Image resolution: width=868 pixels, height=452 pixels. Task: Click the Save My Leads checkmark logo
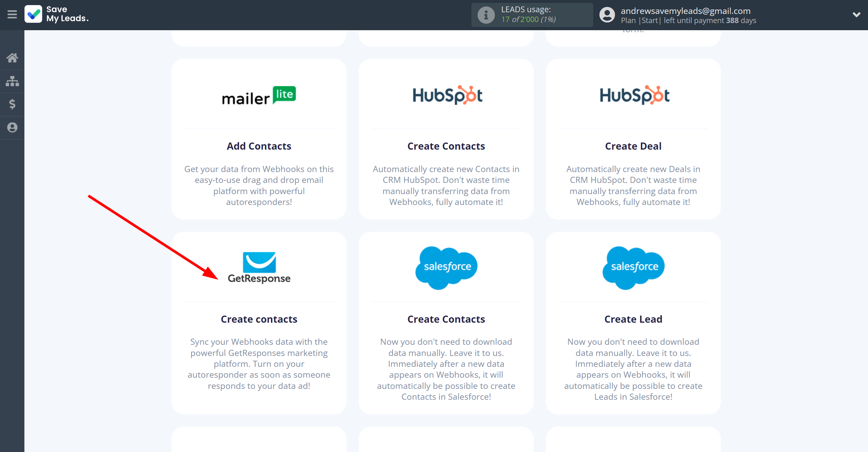pyautogui.click(x=33, y=14)
